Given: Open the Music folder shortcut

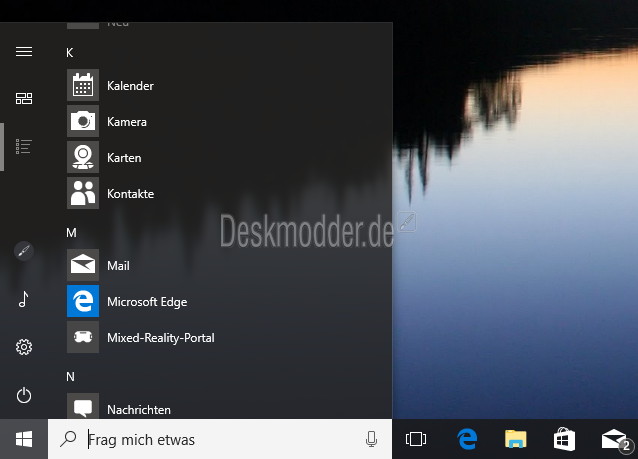Looking at the screenshot, I should point(24,299).
